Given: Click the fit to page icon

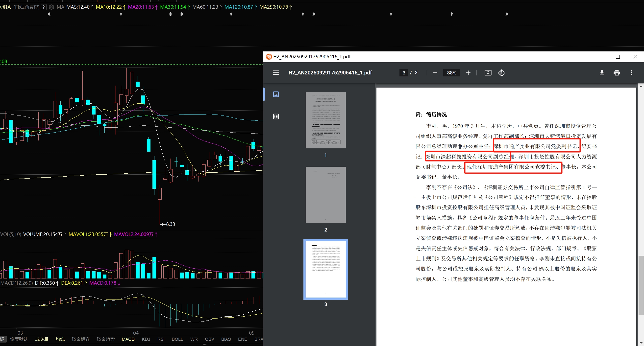Looking at the screenshot, I should [x=488, y=73].
